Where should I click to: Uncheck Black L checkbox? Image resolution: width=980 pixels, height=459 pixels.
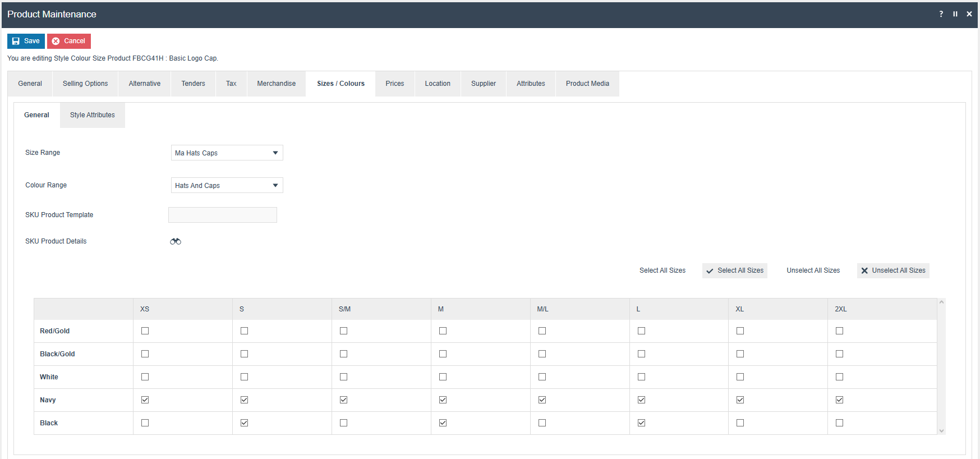click(x=642, y=423)
